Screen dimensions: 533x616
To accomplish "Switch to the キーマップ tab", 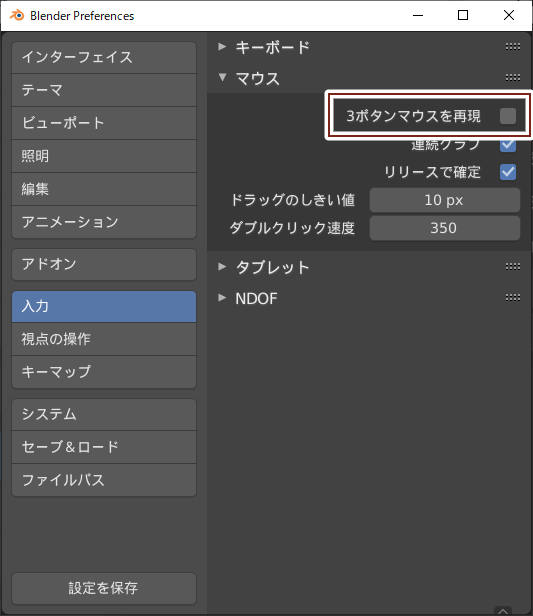I will (104, 372).
